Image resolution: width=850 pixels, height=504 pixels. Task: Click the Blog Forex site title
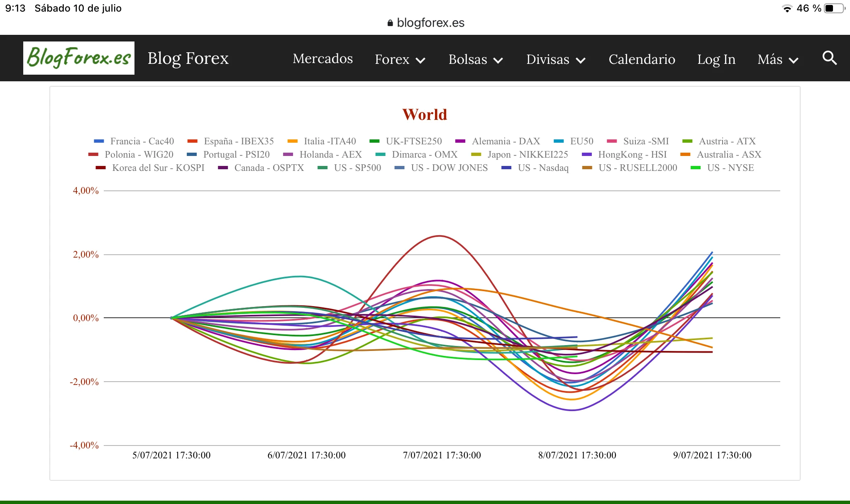click(x=188, y=58)
